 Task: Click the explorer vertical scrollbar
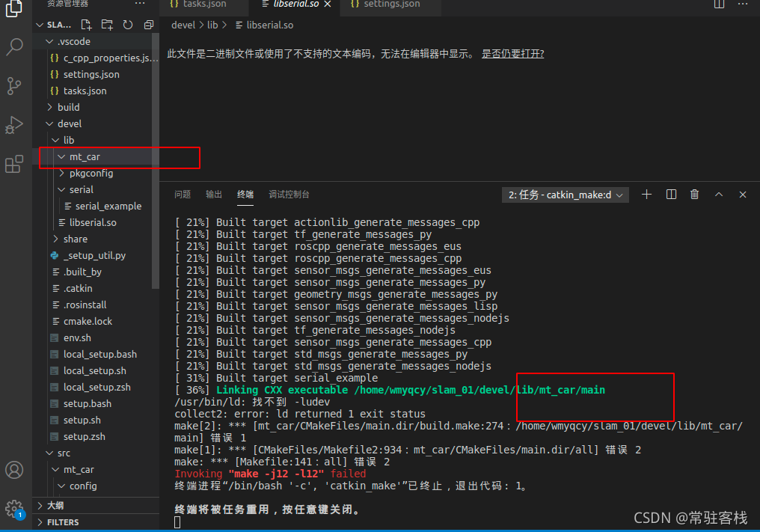[156, 160]
